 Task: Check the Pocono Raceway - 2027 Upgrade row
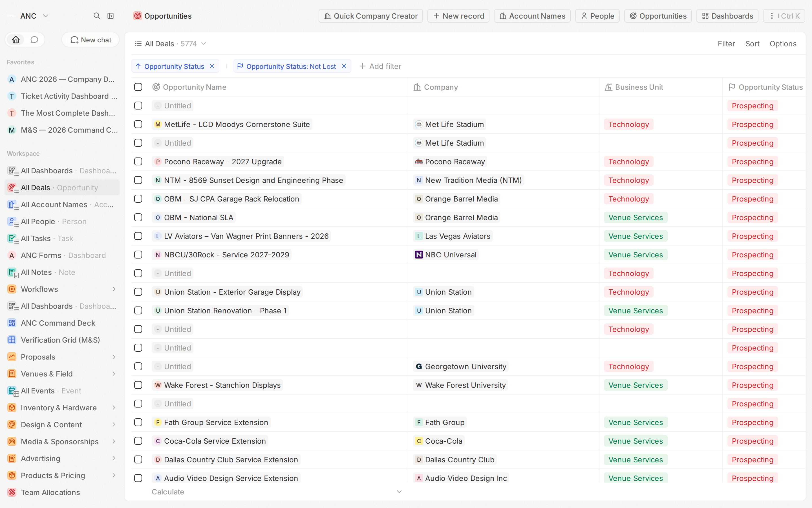pos(138,162)
